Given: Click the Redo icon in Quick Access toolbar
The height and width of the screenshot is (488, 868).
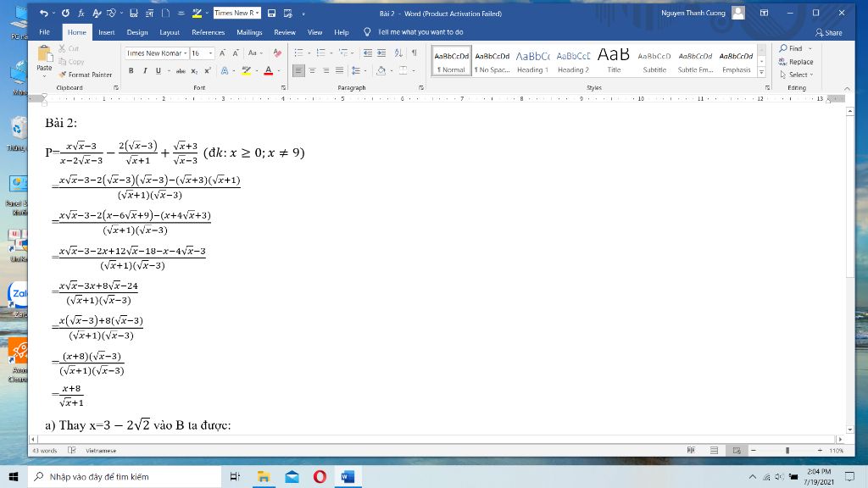Looking at the screenshot, I should [65, 13].
